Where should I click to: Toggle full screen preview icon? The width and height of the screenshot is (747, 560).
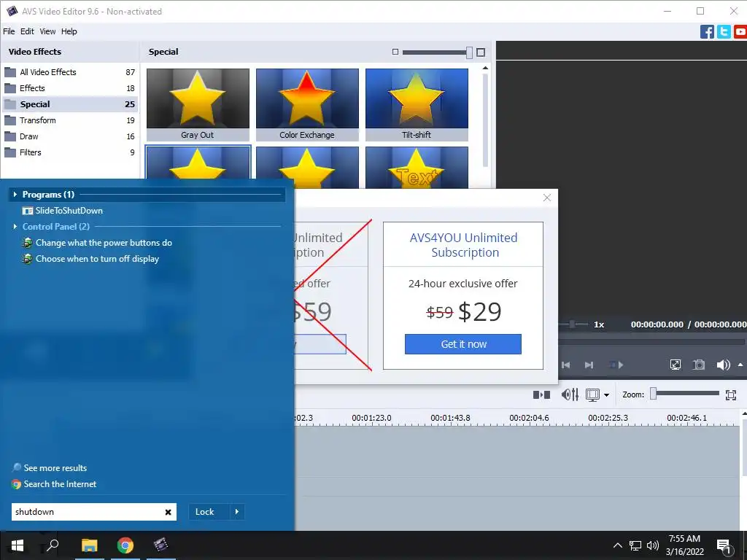point(676,365)
